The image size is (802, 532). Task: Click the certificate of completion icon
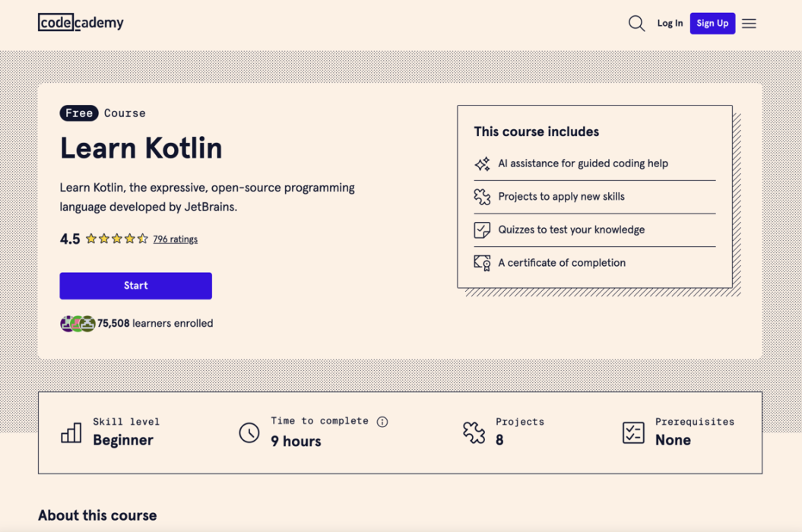pyautogui.click(x=482, y=263)
